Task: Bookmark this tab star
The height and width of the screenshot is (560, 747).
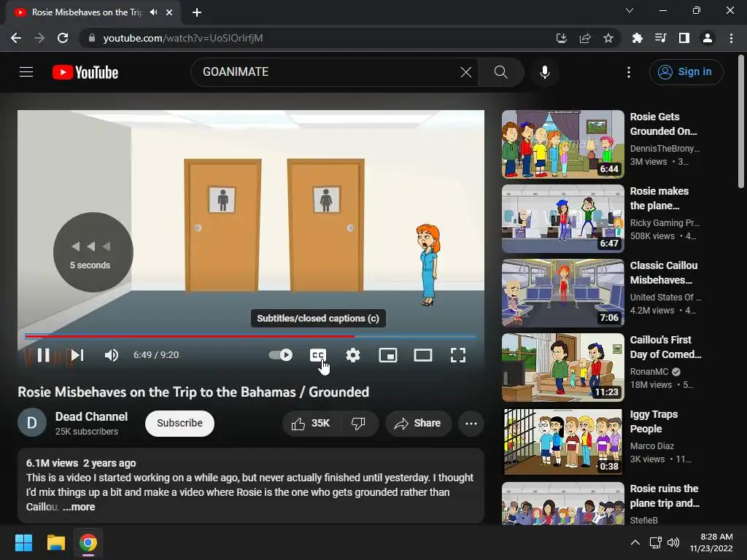Action: 608,38
